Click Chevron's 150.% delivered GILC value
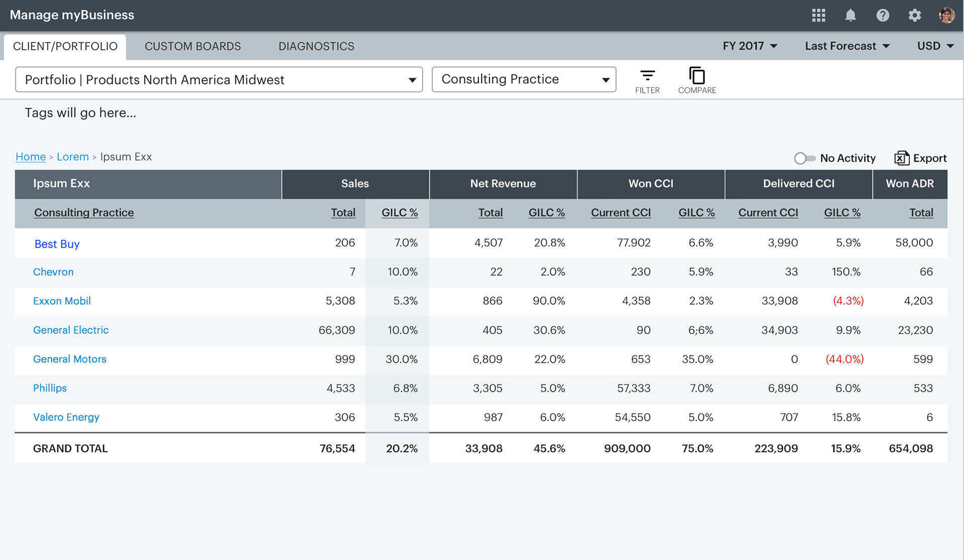Screen dimensions: 964x560 [x=846, y=272]
